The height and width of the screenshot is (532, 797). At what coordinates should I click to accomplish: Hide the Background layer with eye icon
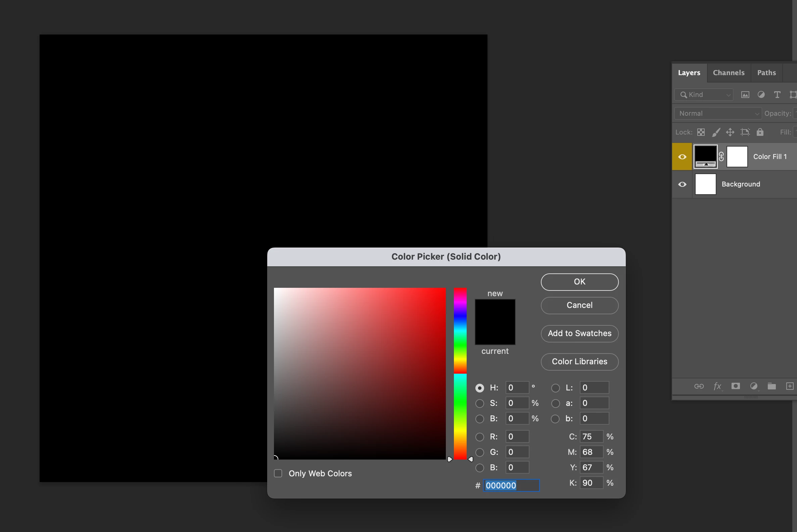point(682,184)
